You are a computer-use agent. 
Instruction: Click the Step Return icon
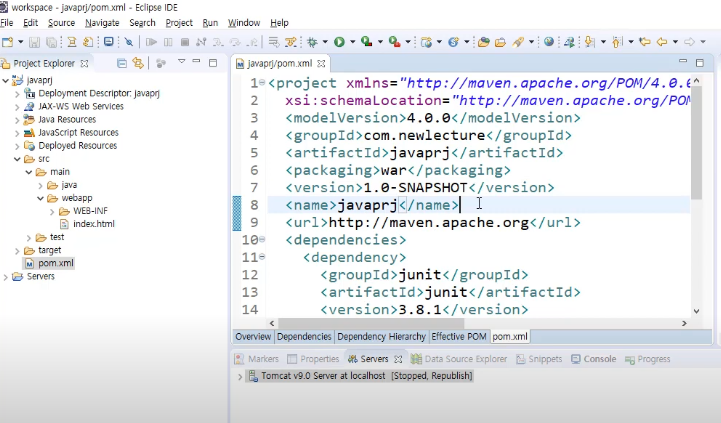tap(252, 42)
